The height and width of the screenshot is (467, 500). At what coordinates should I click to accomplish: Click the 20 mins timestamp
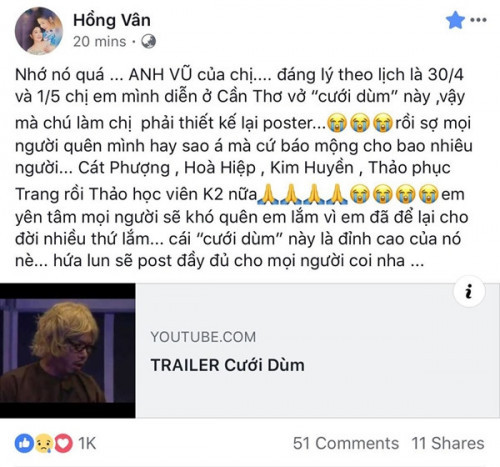pyautogui.click(x=99, y=42)
